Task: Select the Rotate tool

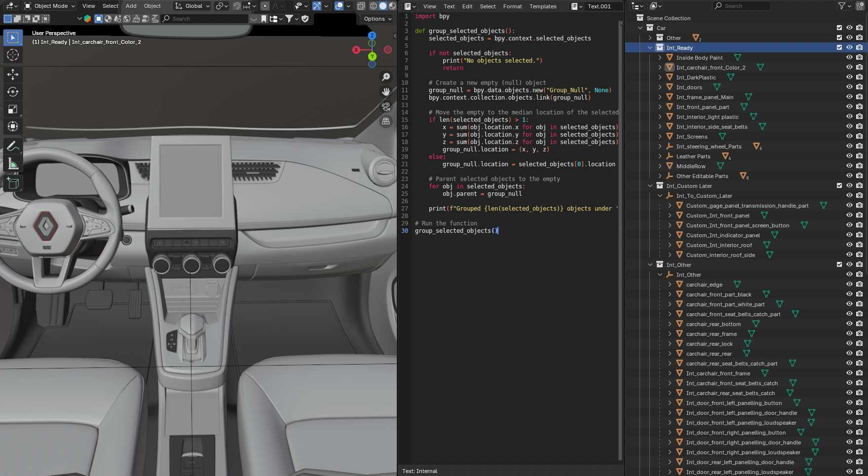Action: (x=13, y=92)
